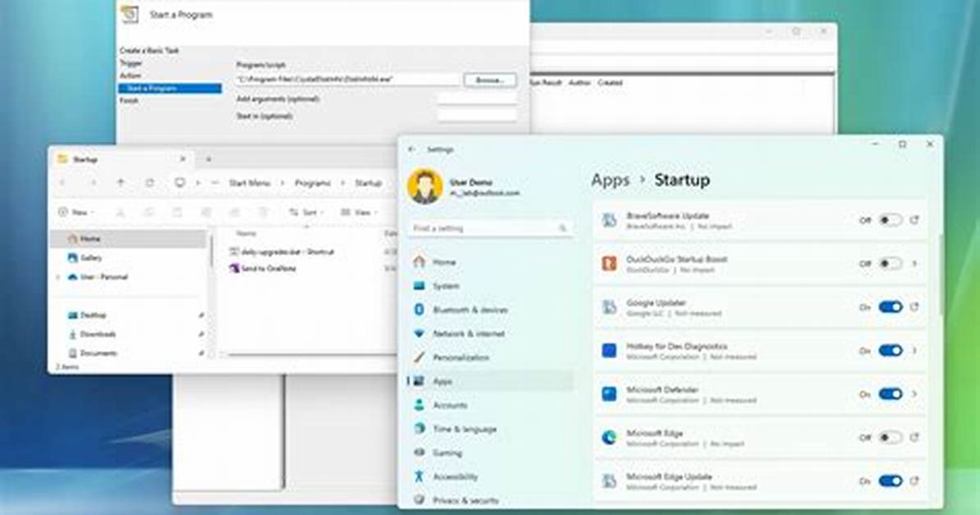
Task: Open Bluetooth & devices settings
Action: tap(489, 310)
